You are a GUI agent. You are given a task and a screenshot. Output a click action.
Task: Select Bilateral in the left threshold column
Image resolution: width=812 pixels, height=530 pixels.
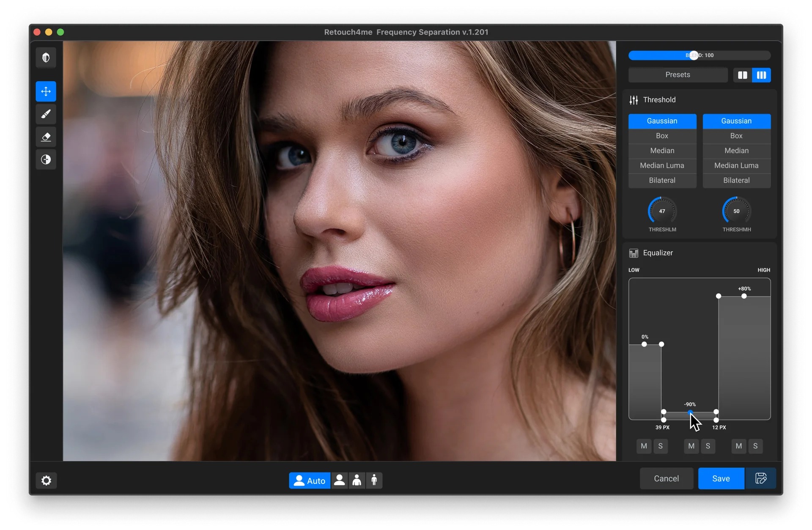click(662, 180)
